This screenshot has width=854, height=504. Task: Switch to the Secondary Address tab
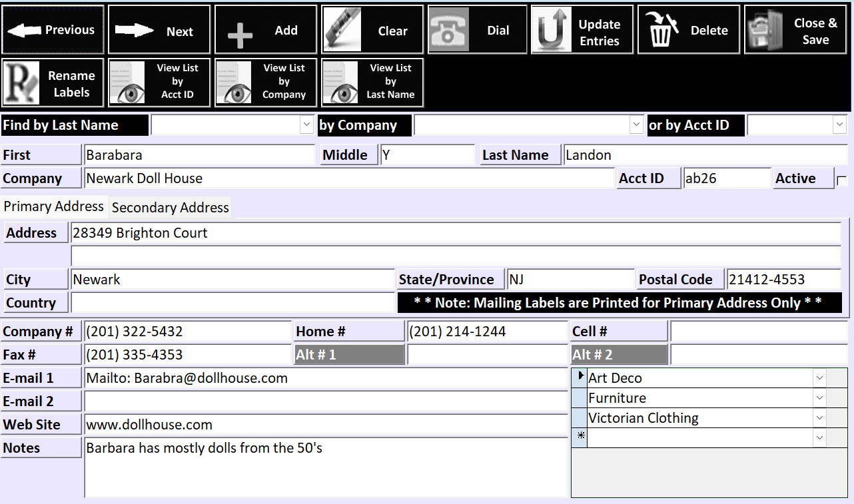tap(170, 208)
